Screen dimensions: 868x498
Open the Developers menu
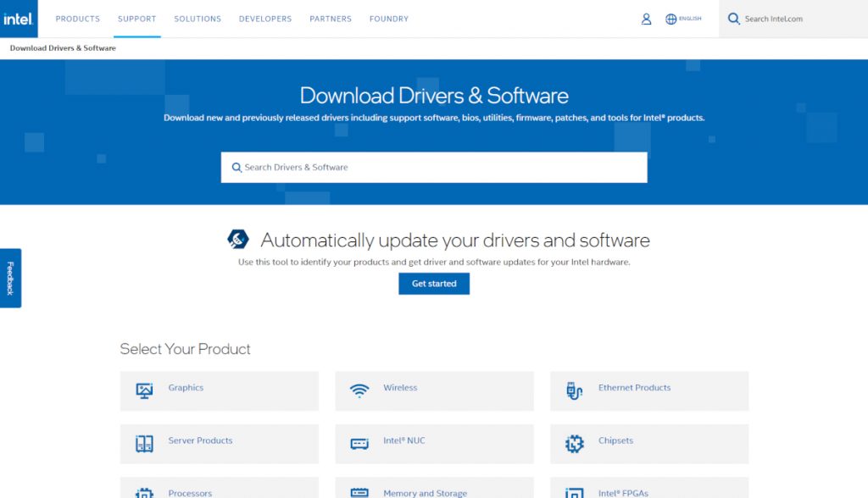[265, 19]
